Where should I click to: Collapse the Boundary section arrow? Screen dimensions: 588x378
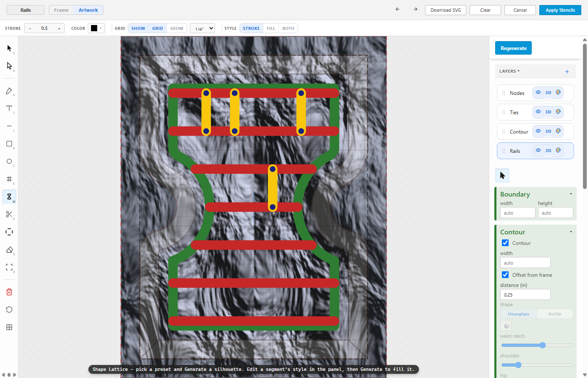[571, 194]
